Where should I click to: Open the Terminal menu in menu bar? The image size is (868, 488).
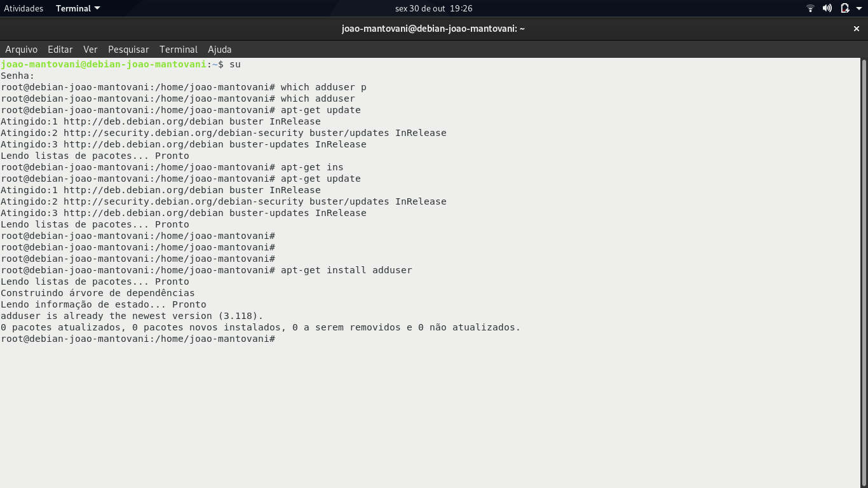point(179,49)
